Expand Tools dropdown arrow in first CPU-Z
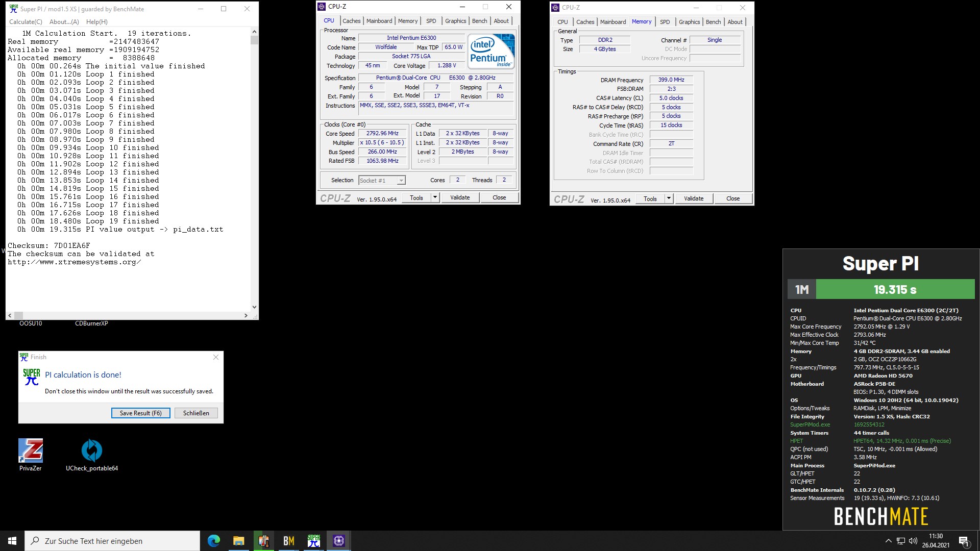This screenshot has height=551, width=980. pyautogui.click(x=435, y=197)
